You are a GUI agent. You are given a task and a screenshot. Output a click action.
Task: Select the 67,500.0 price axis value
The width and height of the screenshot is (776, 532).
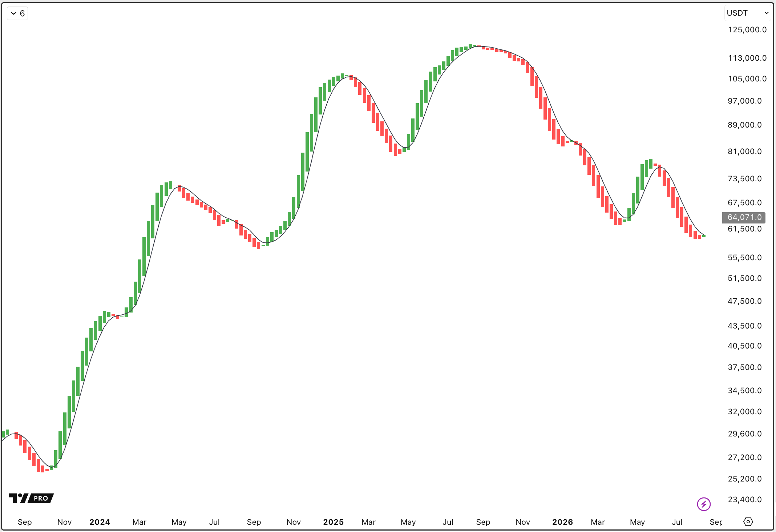pos(745,203)
